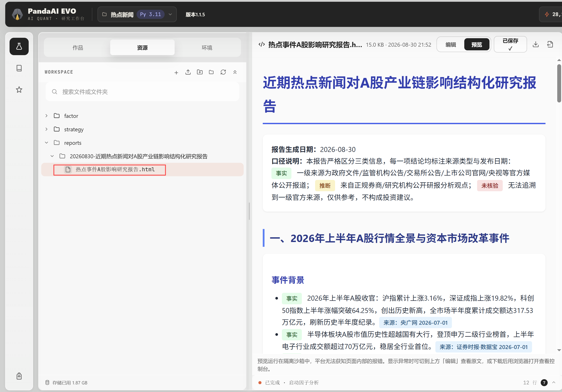Screen dimensions: 562x392
Task: Click the WORKSPACE heading
Action: coord(59,72)
